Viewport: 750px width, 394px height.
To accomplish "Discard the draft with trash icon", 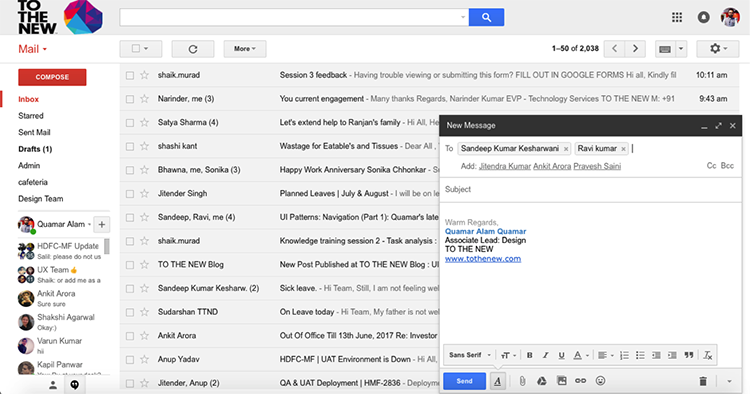I will (703, 381).
